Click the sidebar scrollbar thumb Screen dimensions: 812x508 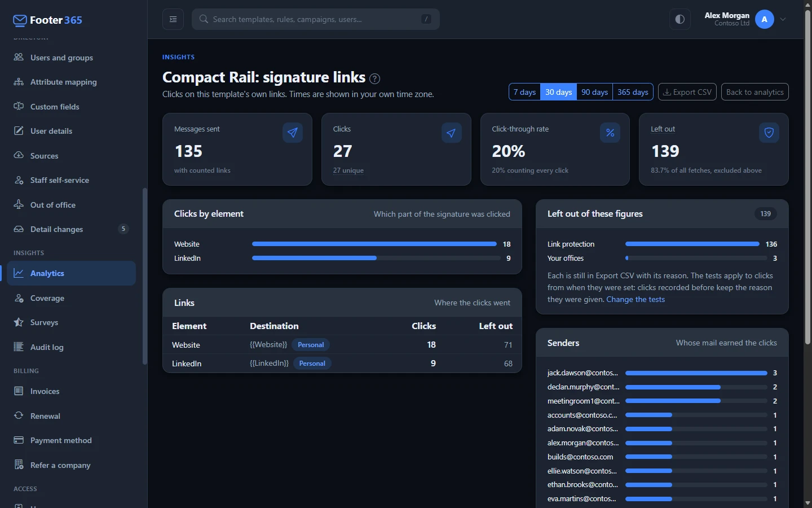[144, 276]
